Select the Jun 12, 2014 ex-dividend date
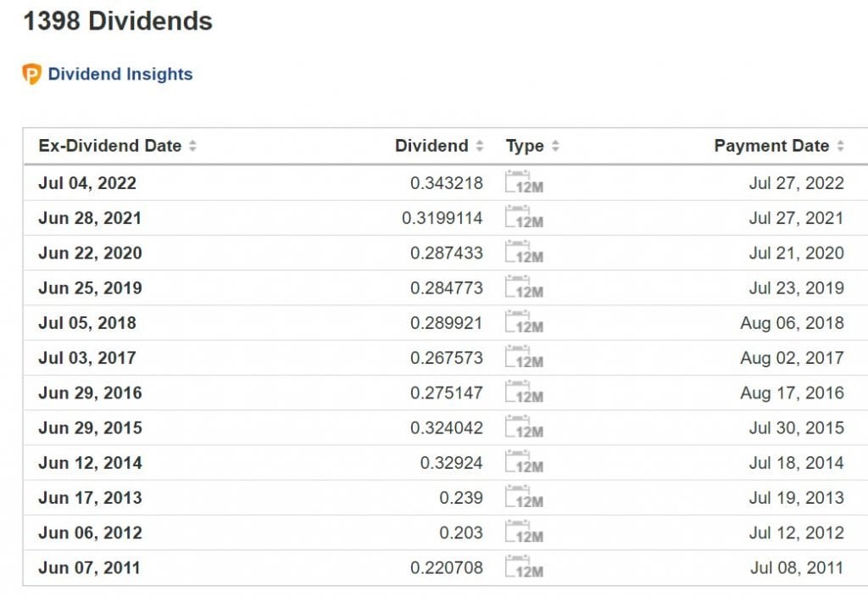The image size is (868, 597). pyautogui.click(x=90, y=463)
